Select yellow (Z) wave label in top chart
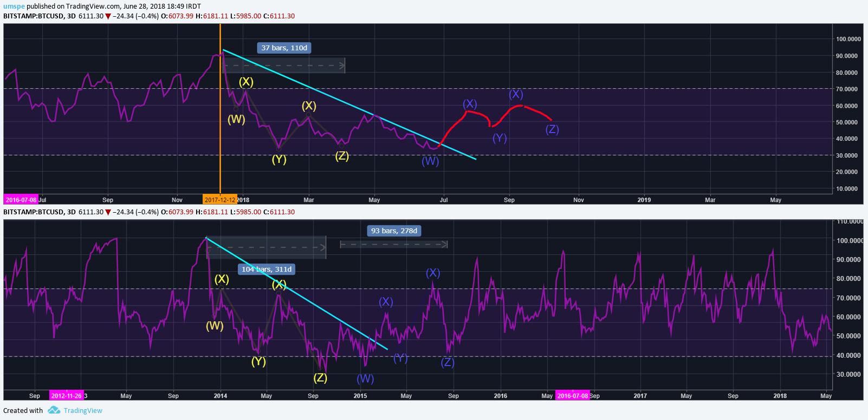The width and height of the screenshot is (868, 420). click(x=342, y=156)
